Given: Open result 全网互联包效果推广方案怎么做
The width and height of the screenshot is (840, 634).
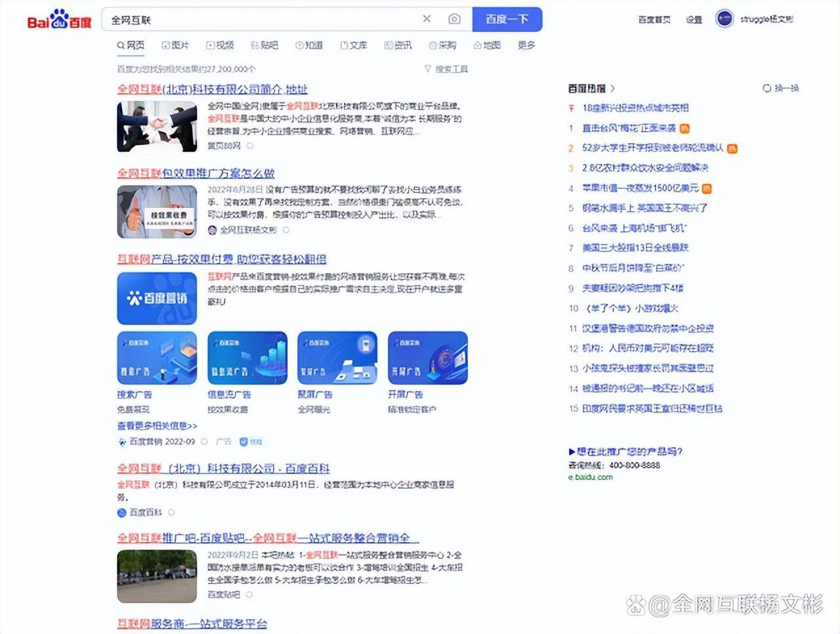Looking at the screenshot, I should tap(196, 173).
